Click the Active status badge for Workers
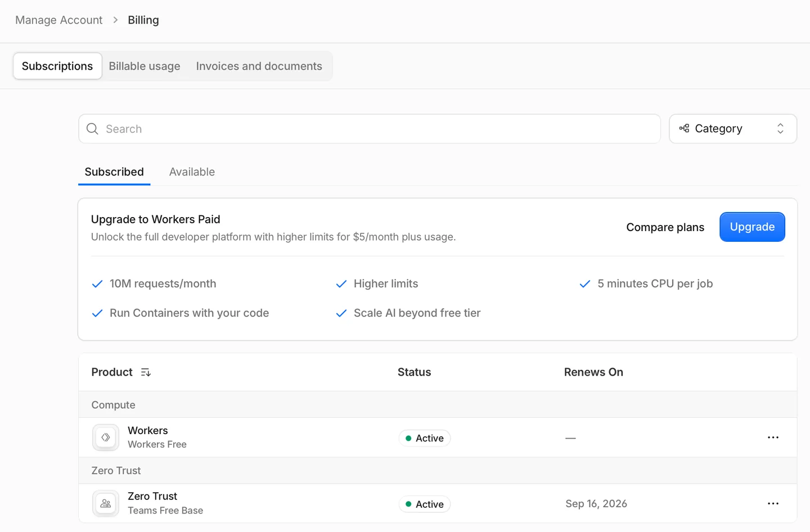810x532 pixels. coord(425,438)
